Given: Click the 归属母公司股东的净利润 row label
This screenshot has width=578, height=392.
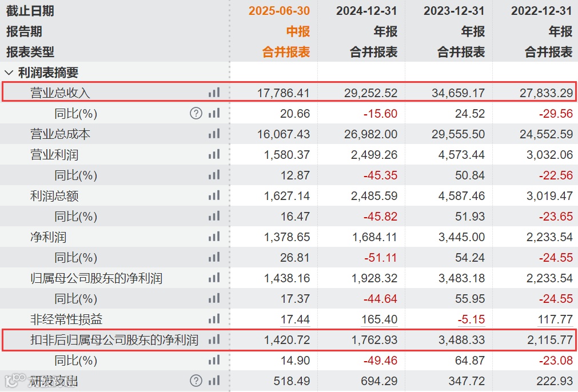Looking at the screenshot, I should 96,278.
